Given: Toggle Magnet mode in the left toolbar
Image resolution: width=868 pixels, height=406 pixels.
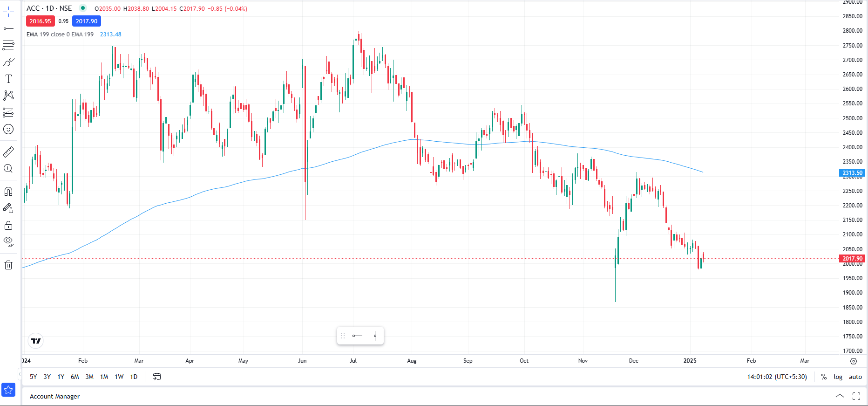Looking at the screenshot, I should click(8, 192).
